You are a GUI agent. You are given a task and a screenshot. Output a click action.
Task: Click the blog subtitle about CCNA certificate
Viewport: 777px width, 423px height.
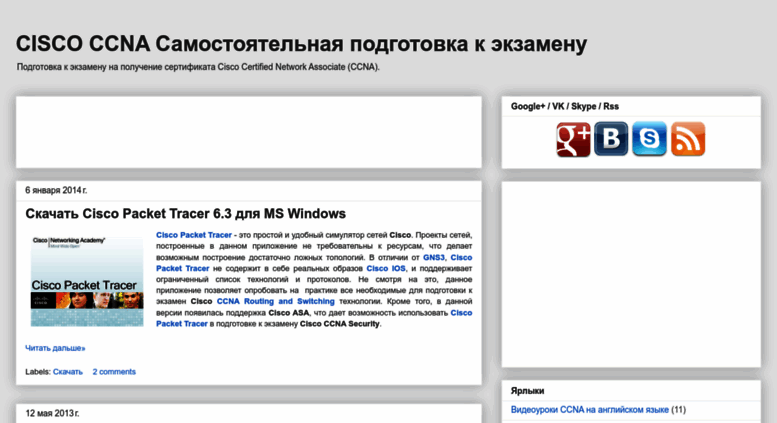coord(198,67)
